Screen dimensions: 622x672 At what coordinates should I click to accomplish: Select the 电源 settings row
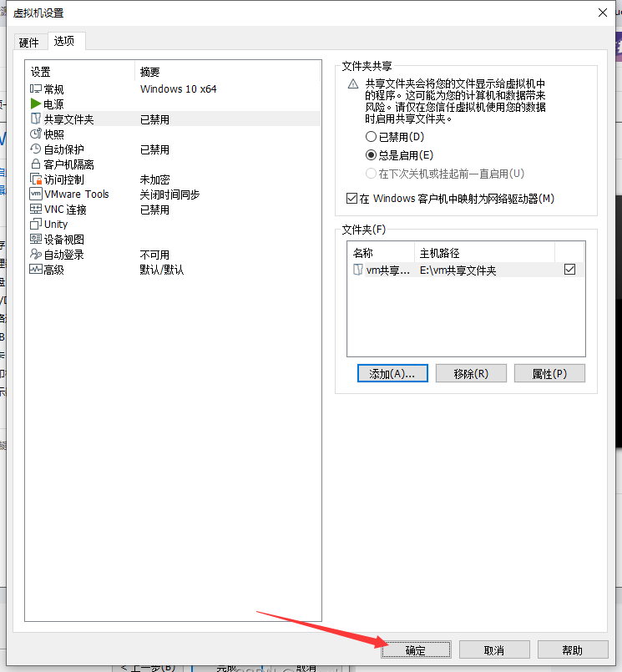(x=174, y=104)
